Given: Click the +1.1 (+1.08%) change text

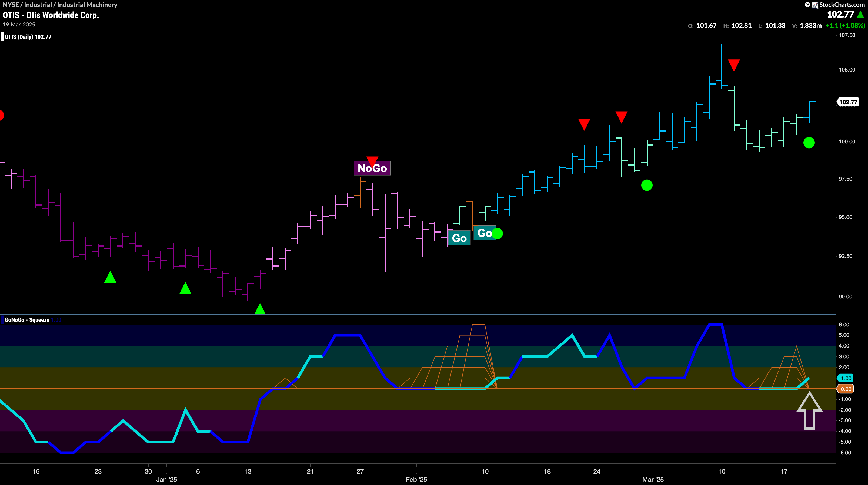Looking at the screenshot, I should pos(845,26).
